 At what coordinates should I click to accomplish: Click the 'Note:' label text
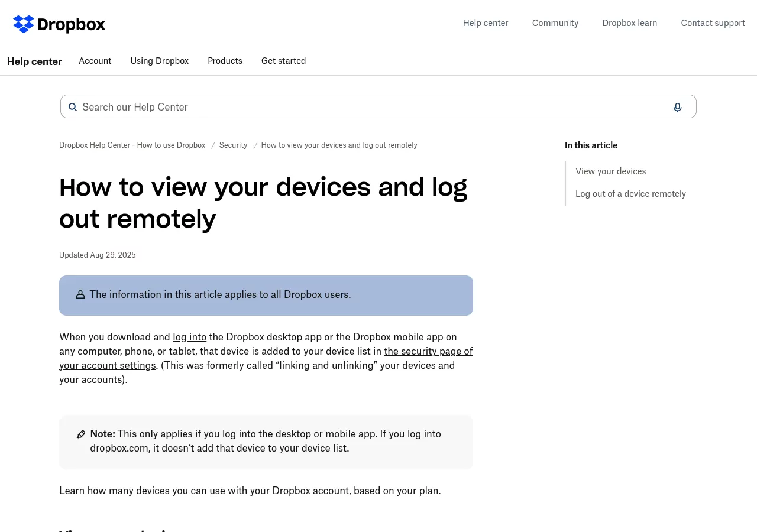point(103,434)
